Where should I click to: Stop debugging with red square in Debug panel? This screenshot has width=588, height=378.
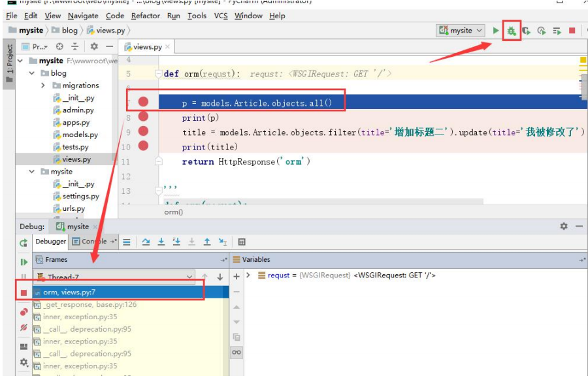(x=24, y=292)
